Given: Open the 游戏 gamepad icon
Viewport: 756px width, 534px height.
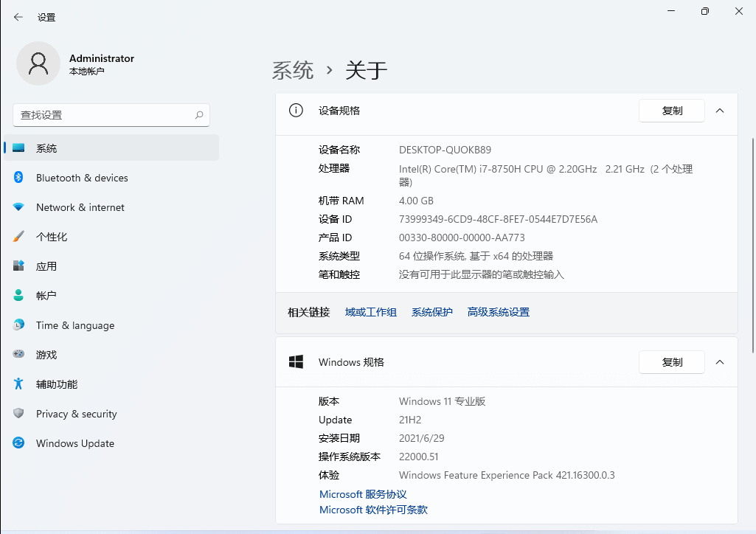Looking at the screenshot, I should click(18, 355).
